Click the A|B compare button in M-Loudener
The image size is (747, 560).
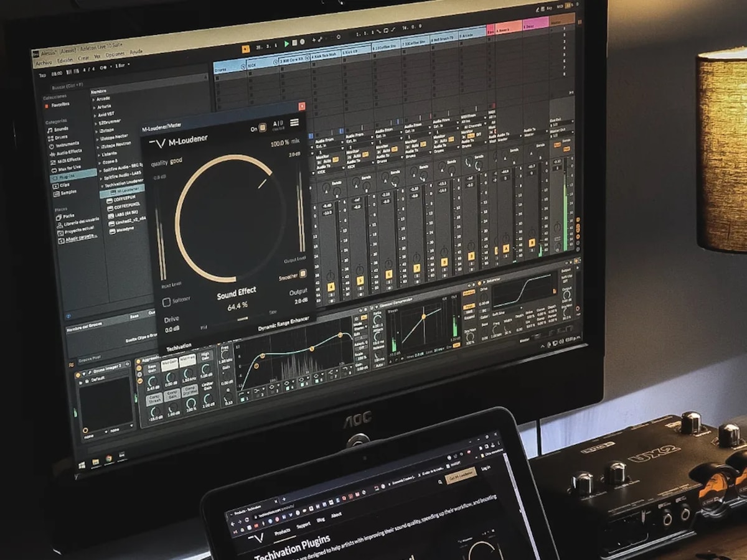tap(278, 124)
